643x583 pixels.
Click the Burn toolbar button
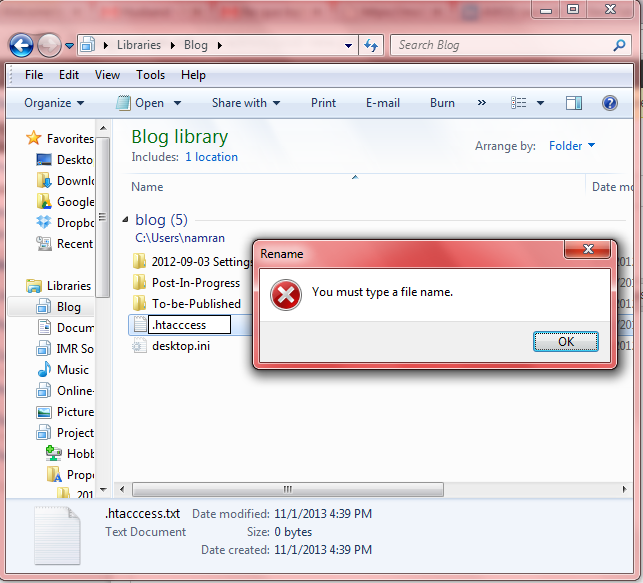(x=442, y=103)
